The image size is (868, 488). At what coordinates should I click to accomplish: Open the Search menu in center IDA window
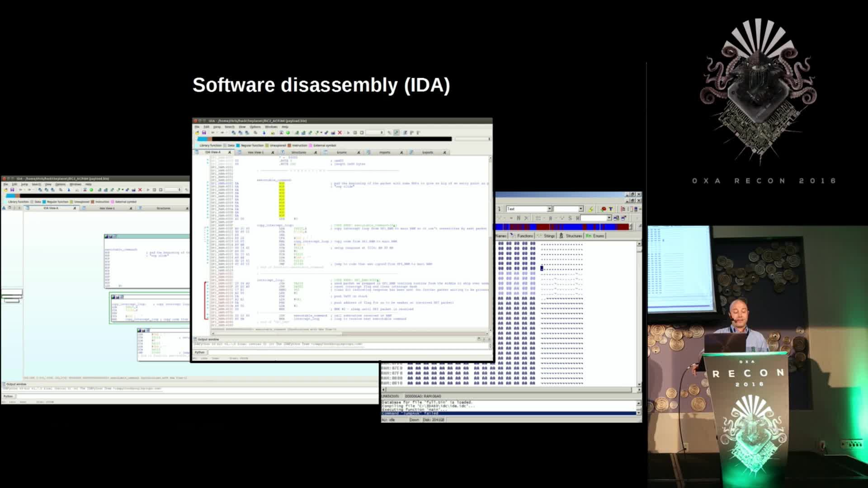230,127
